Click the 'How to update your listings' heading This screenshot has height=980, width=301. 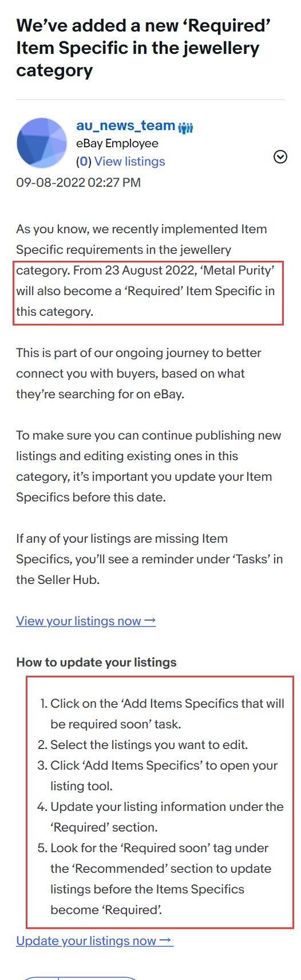(x=96, y=662)
